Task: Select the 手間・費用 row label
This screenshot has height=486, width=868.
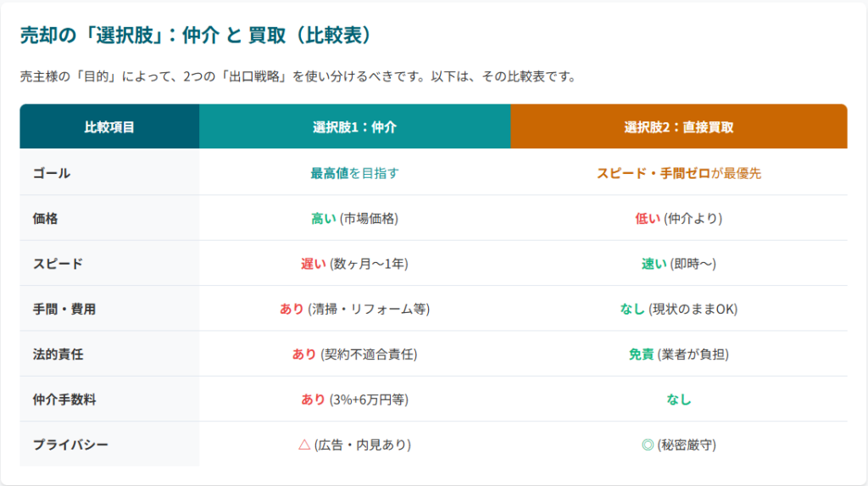Action: [64, 309]
